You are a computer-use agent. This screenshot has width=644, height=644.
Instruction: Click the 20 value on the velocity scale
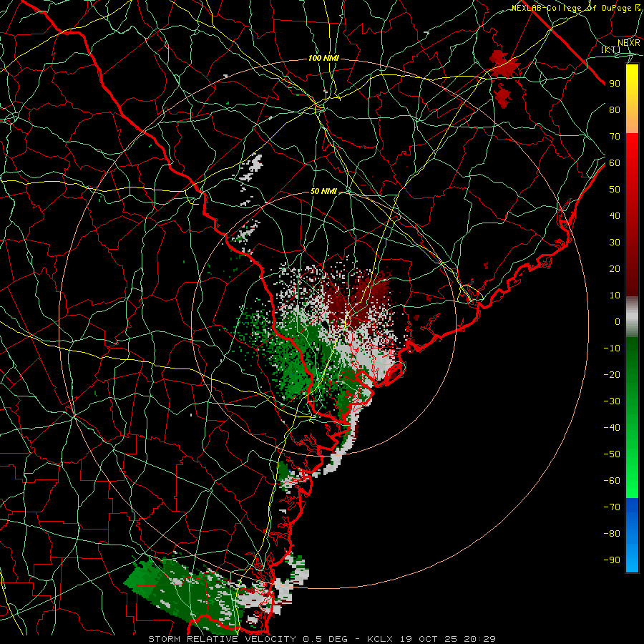615,269
